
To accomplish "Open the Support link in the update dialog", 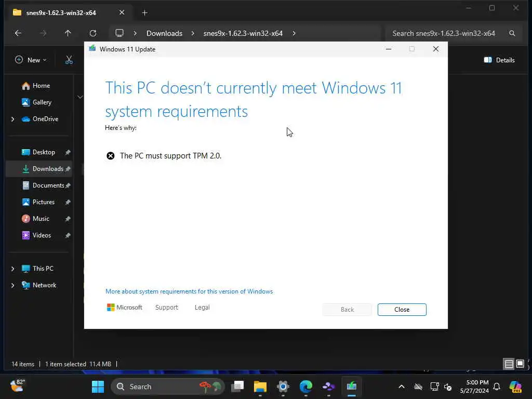I will click(x=167, y=308).
